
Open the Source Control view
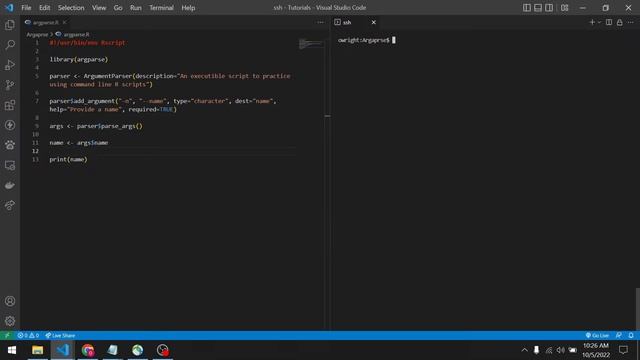[x=10, y=85]
